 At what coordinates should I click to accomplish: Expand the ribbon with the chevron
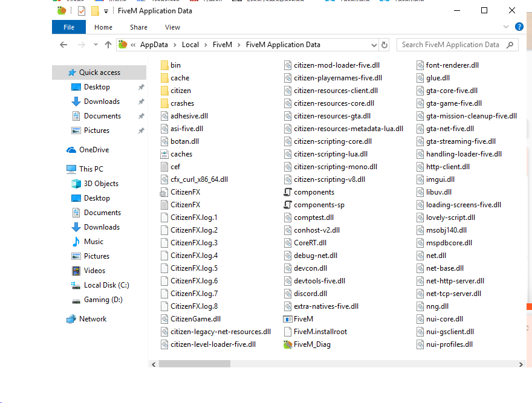(x=506, y=27)
